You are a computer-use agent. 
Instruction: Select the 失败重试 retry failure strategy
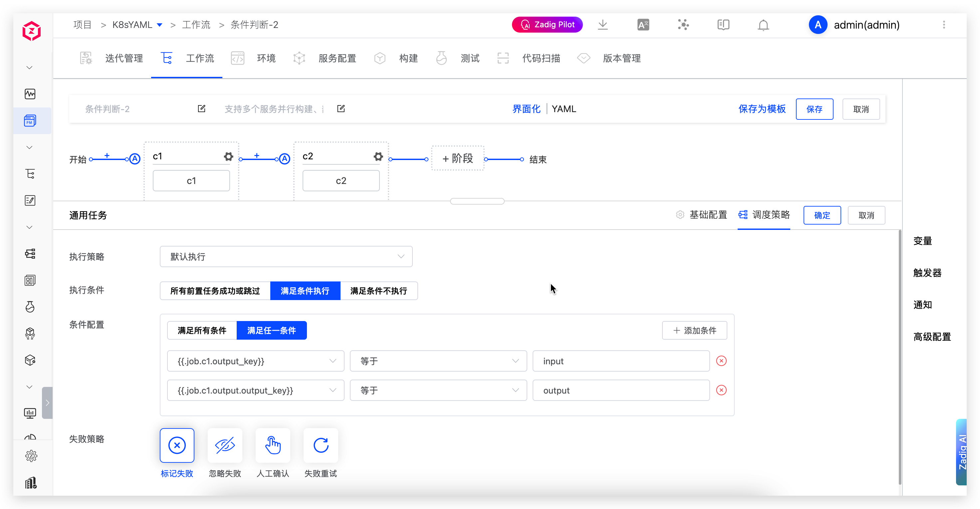(x=321, y=445)
